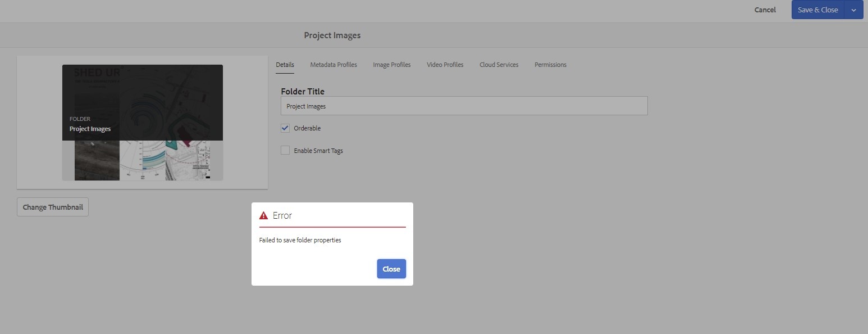Click Cancel in the top bar

point(765,10)
